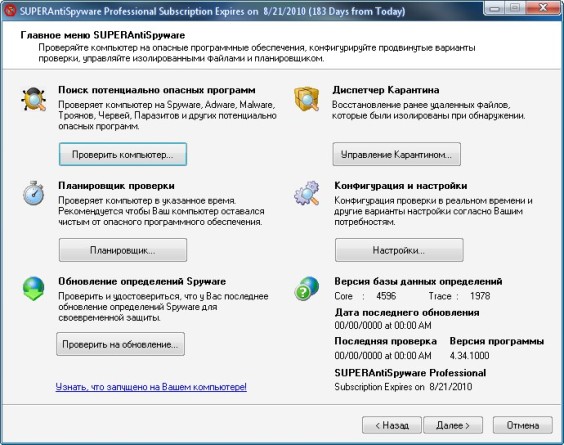Click heading Дата последнего обновления
564x445 pixels.
coord(407,312)
